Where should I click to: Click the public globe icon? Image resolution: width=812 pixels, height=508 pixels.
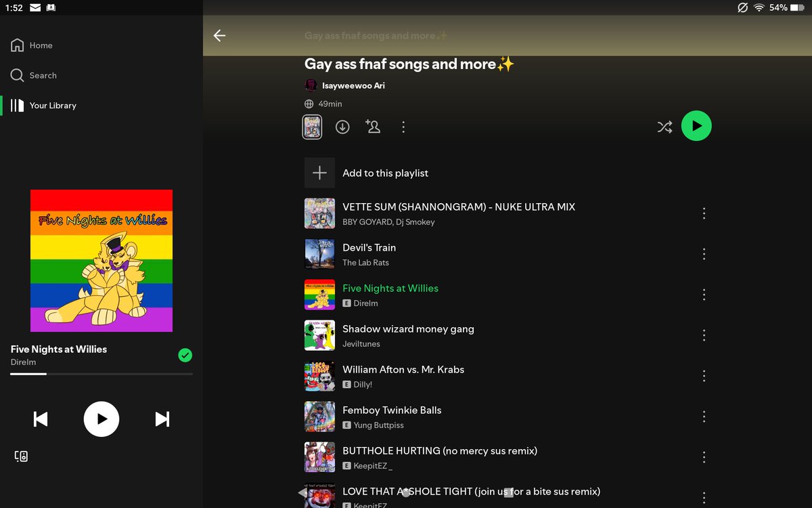point(309,104)
